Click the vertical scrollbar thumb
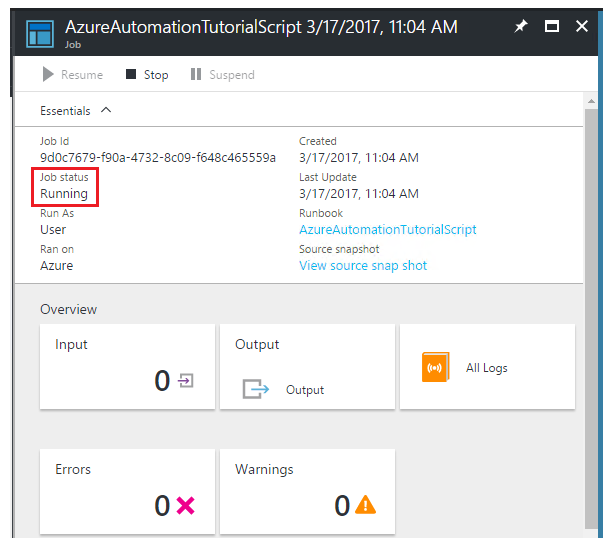Viewport: 615px width, 538px height. click(591, 319)
